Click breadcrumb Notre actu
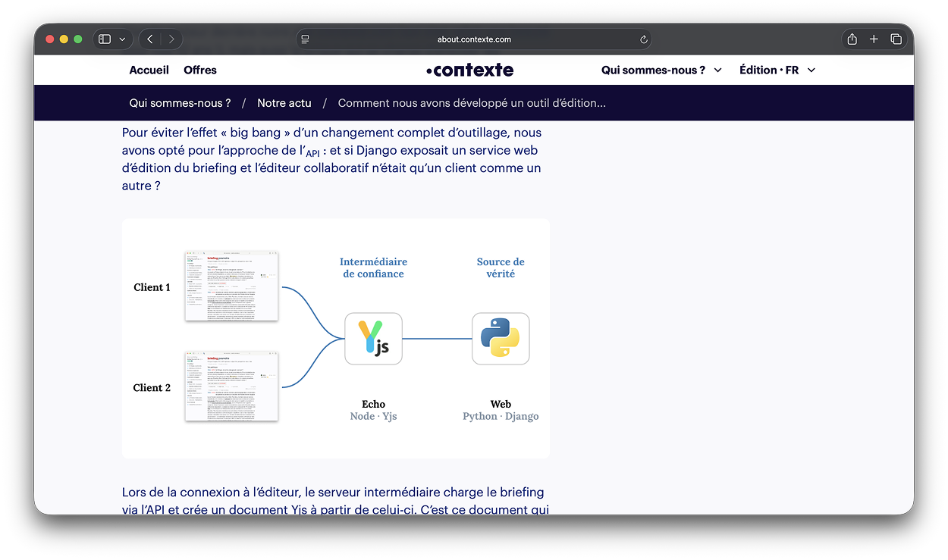Image resolution: width=948 pixels, height=560 pixels. pyautogui.click(x=284, y=103)
